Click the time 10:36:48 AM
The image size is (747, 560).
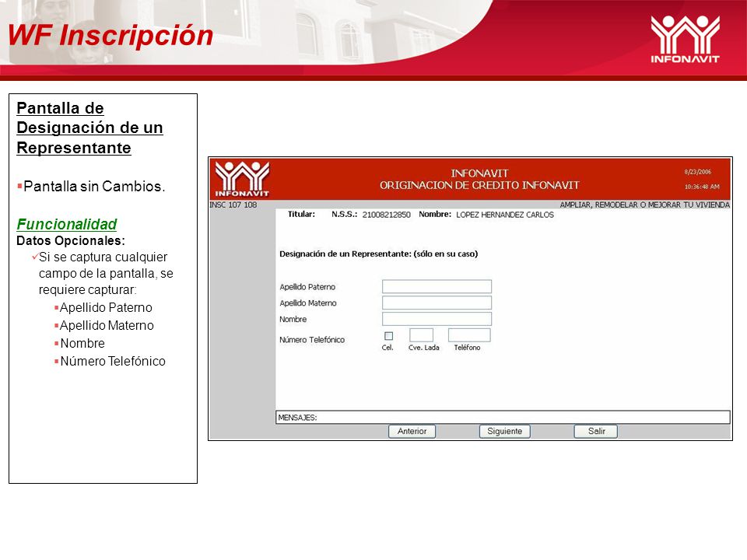click(x=702, y=187)
